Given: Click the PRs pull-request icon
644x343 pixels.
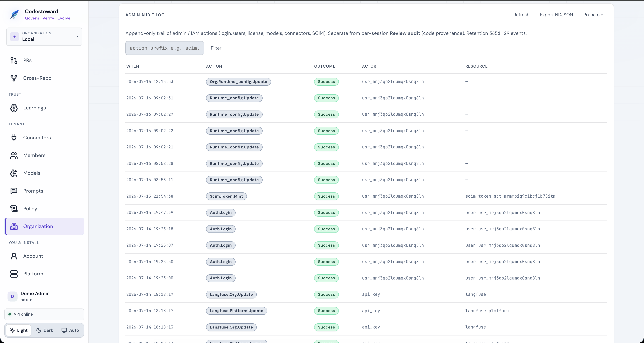Looking at the screenshot, I should (14, 60).
